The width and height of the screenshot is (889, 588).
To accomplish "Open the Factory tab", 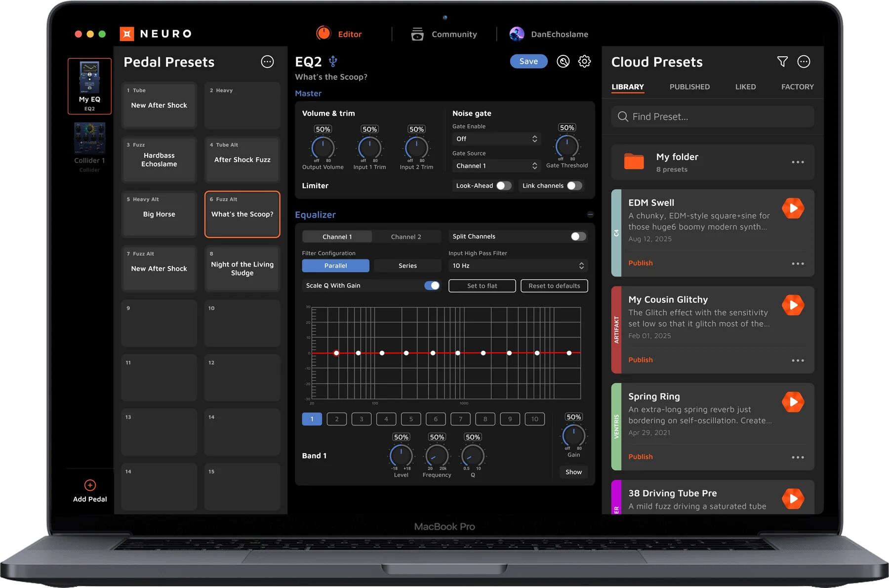I will [798, 87].
